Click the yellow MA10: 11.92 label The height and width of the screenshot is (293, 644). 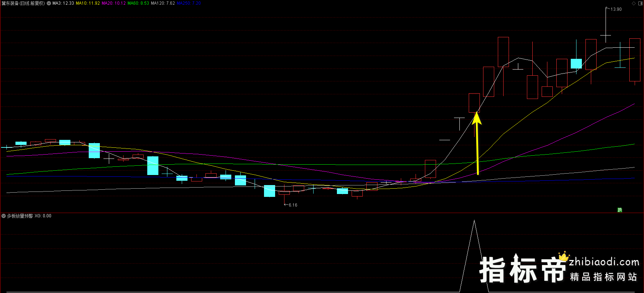click(x=88, y=3)
